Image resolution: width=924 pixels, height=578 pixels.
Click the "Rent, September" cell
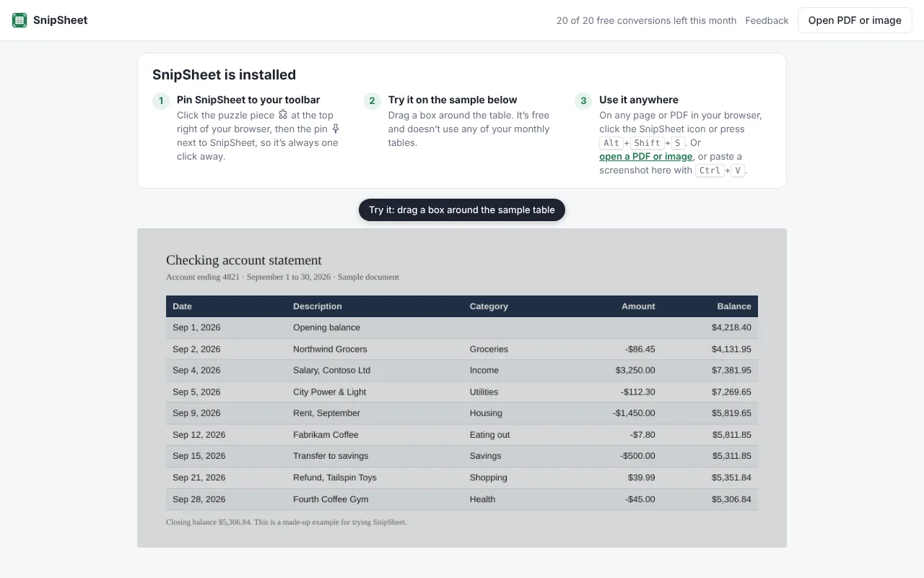click(326, 413)
